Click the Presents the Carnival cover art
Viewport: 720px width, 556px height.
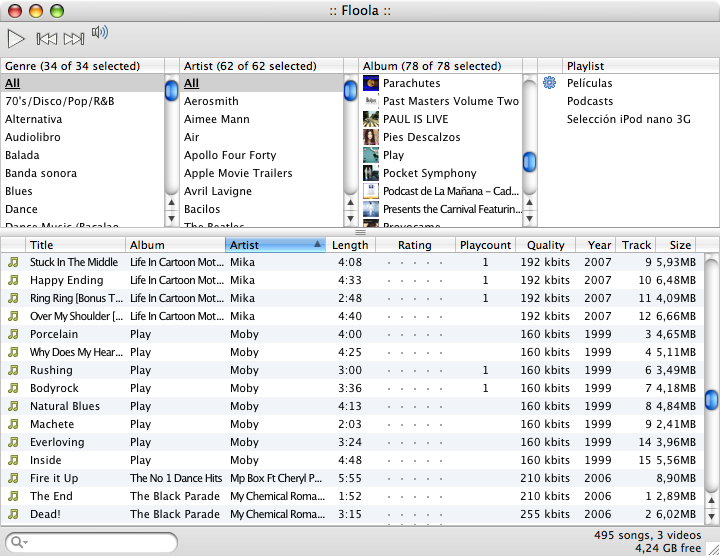pos(371,209)
